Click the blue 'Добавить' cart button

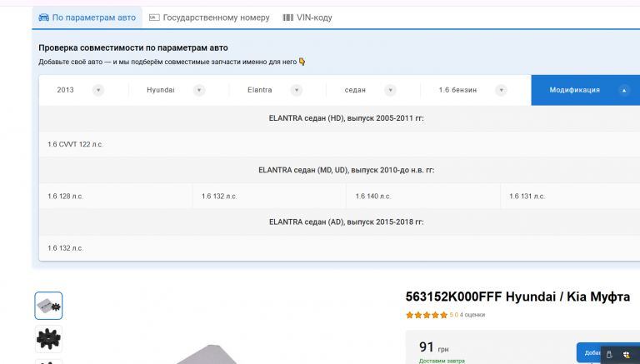click(x=587, y=352)
